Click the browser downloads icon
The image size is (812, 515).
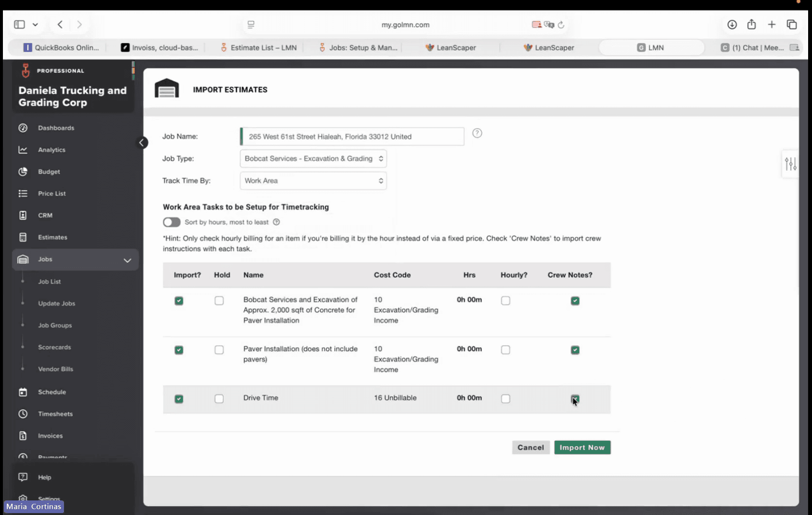click(x=732, y=24)
